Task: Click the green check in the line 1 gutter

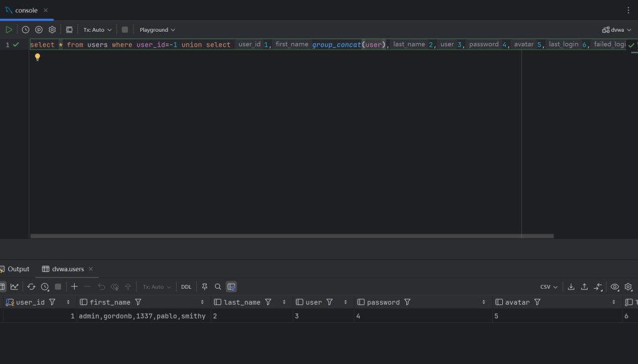Action: [x=16, y=45]
